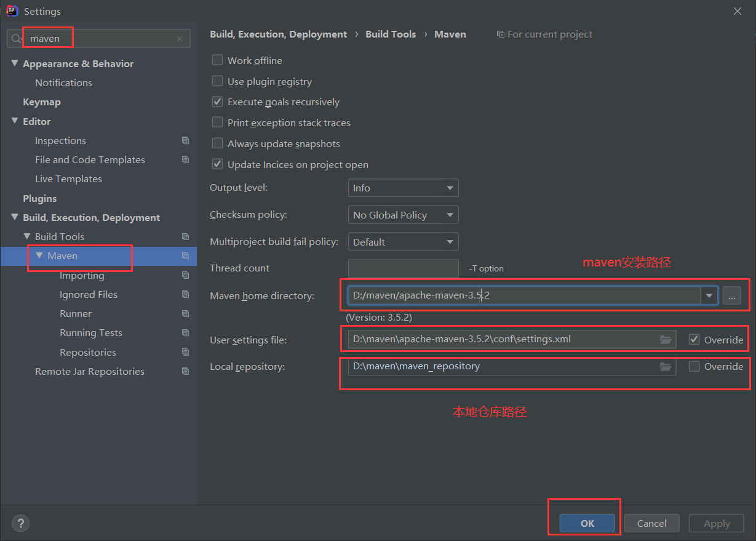Collapse the Maven tree node arrow

pos(39,255)
